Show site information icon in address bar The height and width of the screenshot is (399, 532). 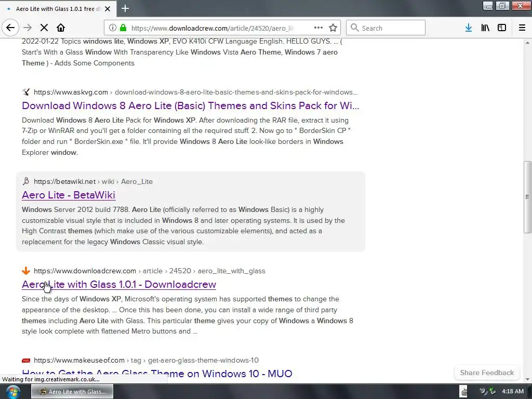(x=113, y=28)
